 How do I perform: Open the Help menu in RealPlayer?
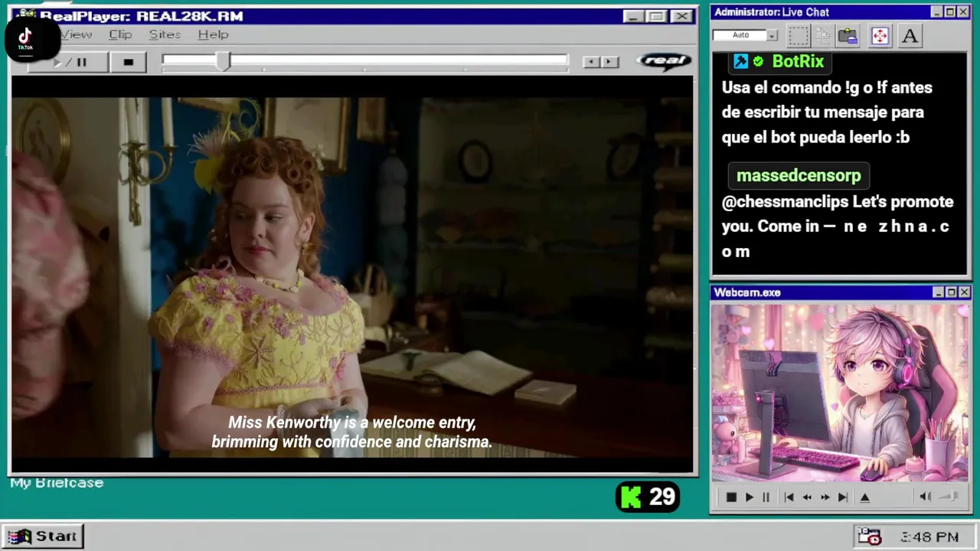(213, 34)
